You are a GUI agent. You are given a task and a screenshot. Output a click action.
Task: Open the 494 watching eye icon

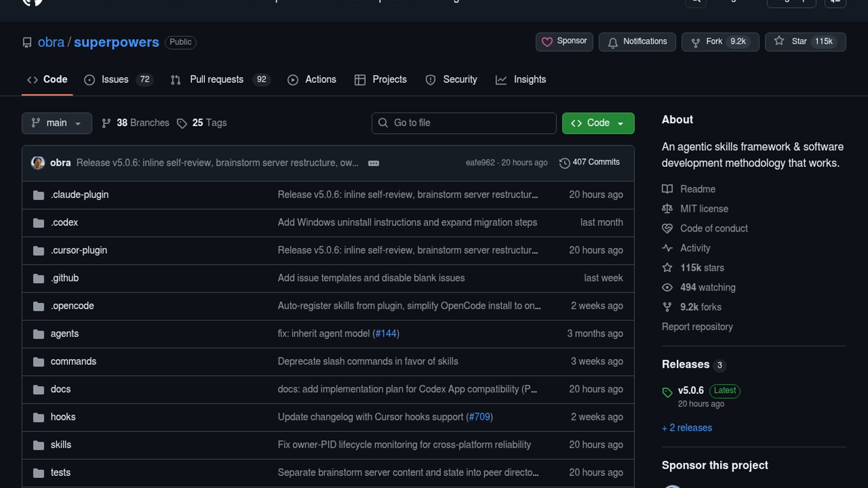pyautogui.click(x=667, y=287)
